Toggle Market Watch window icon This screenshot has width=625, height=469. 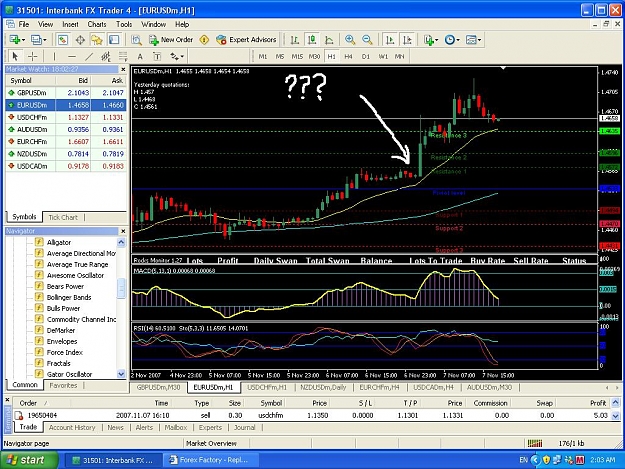tap(63, 40)
